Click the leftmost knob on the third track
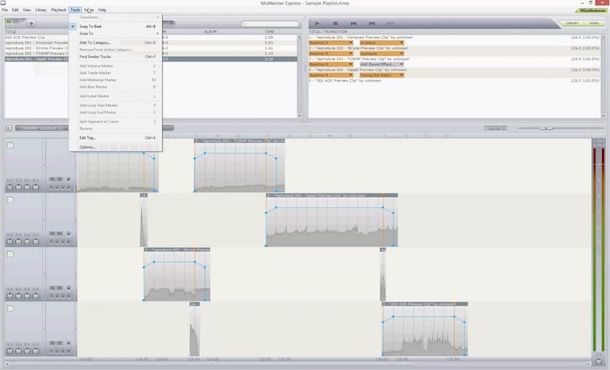Viewport: 610px width, 370px height. coord(10,296)
